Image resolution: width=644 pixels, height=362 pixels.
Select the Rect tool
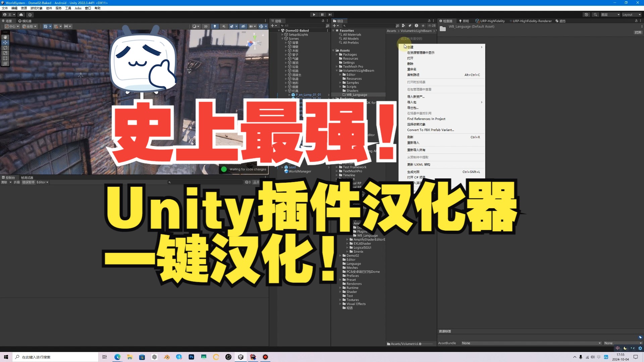click(5, 58)
